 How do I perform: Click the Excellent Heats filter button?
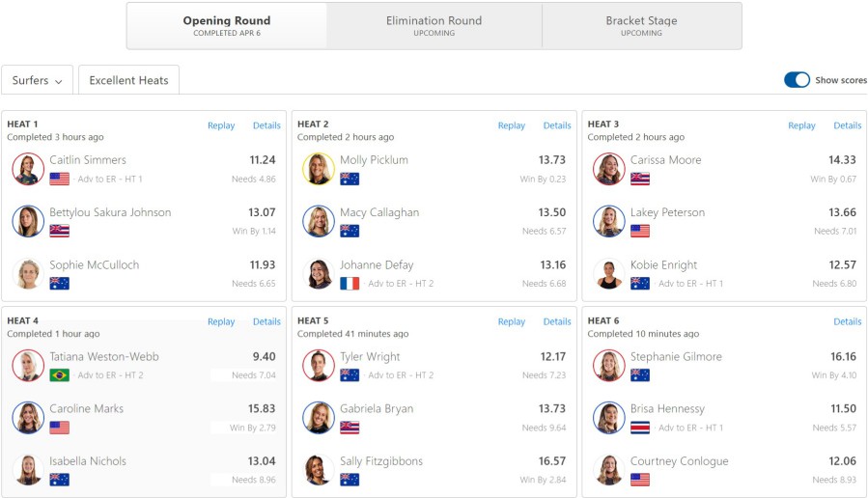128,80
